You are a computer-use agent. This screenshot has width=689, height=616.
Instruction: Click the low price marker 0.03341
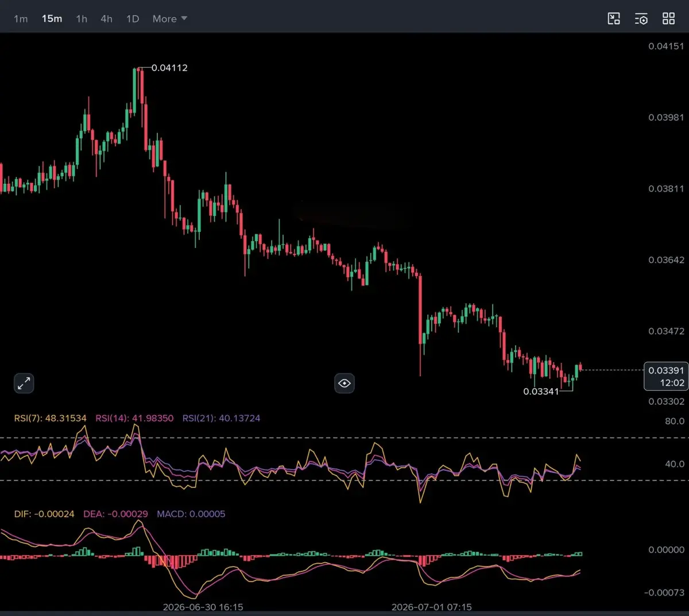click(541, 392)
